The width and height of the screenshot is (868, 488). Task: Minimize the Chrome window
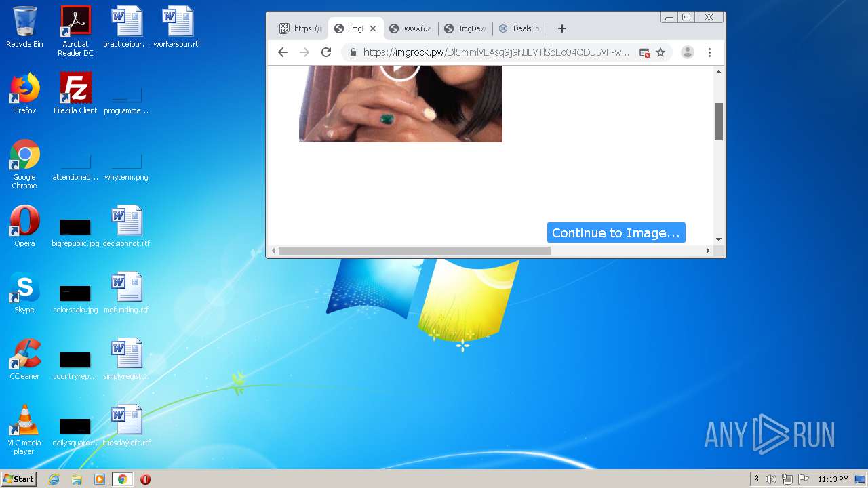(669, 18)
